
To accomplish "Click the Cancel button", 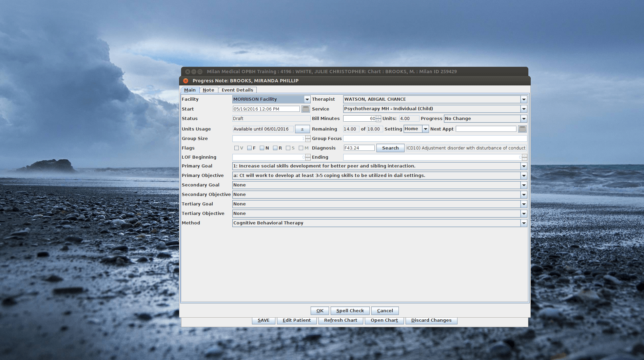I will (x=385, y=311).
